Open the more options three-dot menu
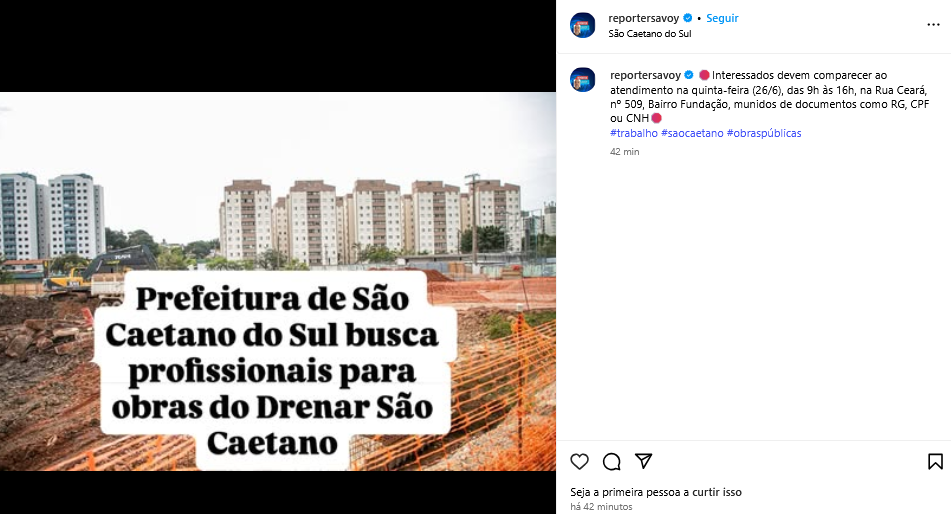This screenshot has width=951, height=514. click(933, 25)
